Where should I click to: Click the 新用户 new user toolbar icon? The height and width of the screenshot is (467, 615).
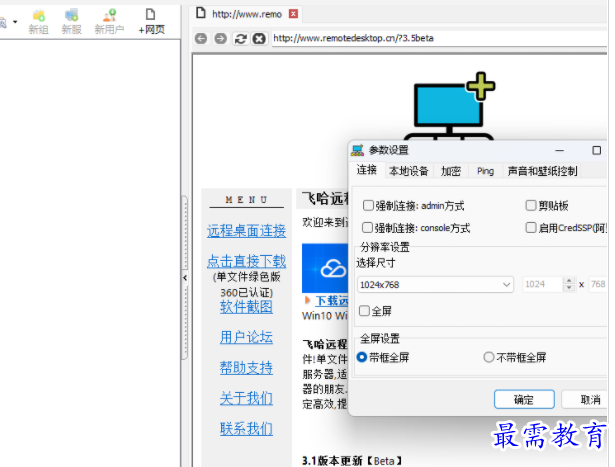click(109, 22)
